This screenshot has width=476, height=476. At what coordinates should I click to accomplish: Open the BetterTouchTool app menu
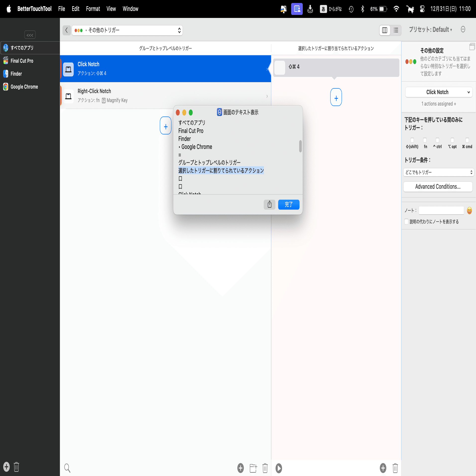[34, 9]
